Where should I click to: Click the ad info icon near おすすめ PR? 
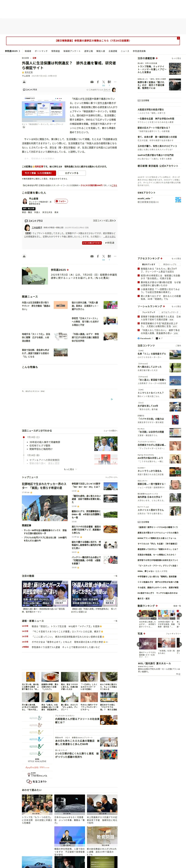[112, 399]
